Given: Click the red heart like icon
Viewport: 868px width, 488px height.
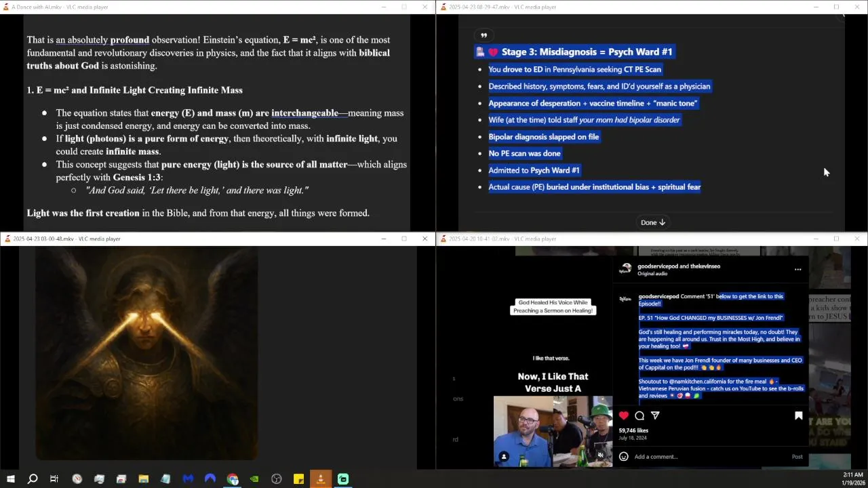Looking at the screenshot, I should tap(624, 415).
